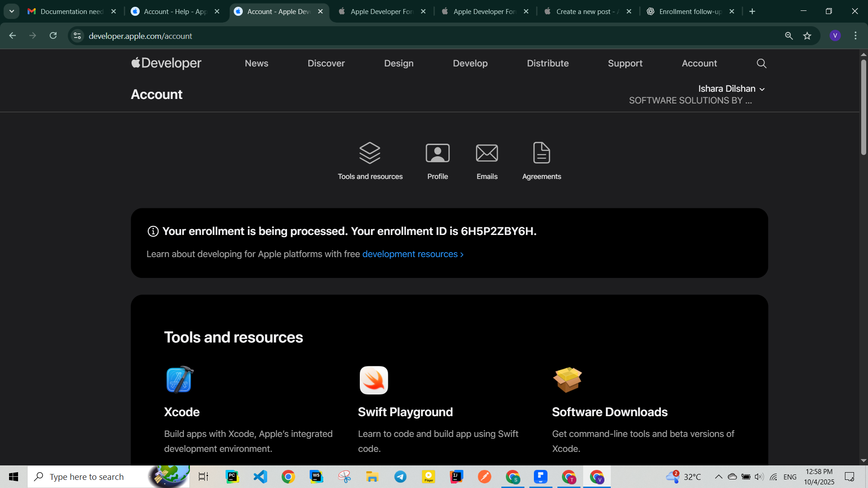Open Chrome's three-dot menu
Screen dimensions: 868x488
(x=855, y=36)
